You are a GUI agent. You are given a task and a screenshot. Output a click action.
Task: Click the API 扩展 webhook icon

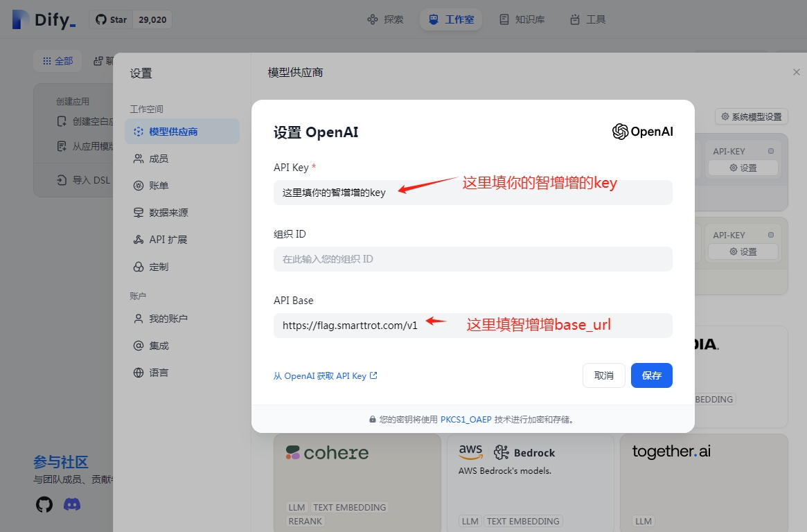(139, 240)
